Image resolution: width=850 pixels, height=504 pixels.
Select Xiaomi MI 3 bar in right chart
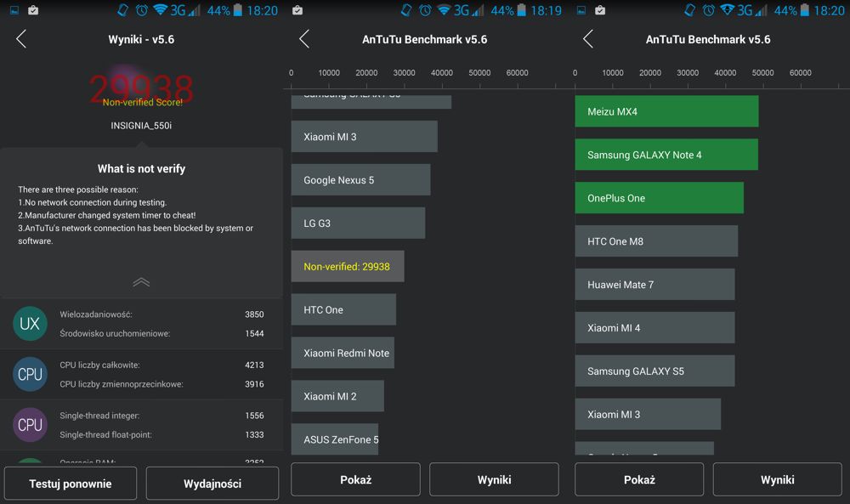(x=648, y=414)
